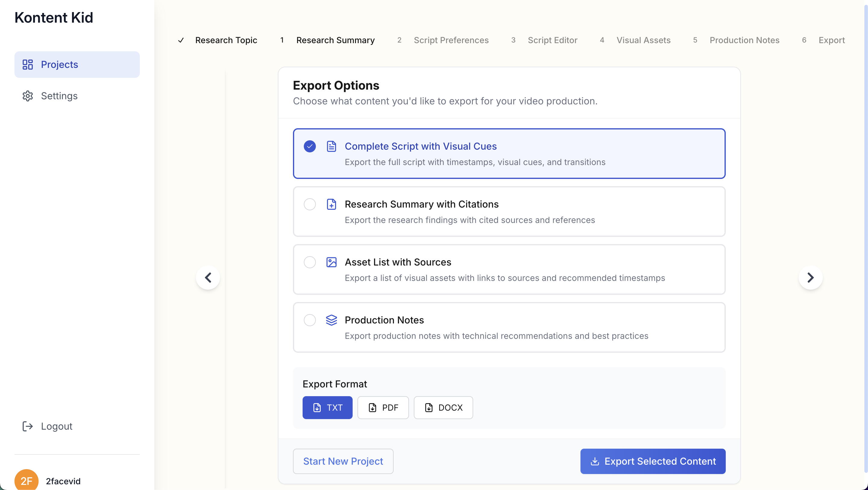Click the Research Summary file-plus icon
This screenshot has height=490, width=868.
pos(331,204)
